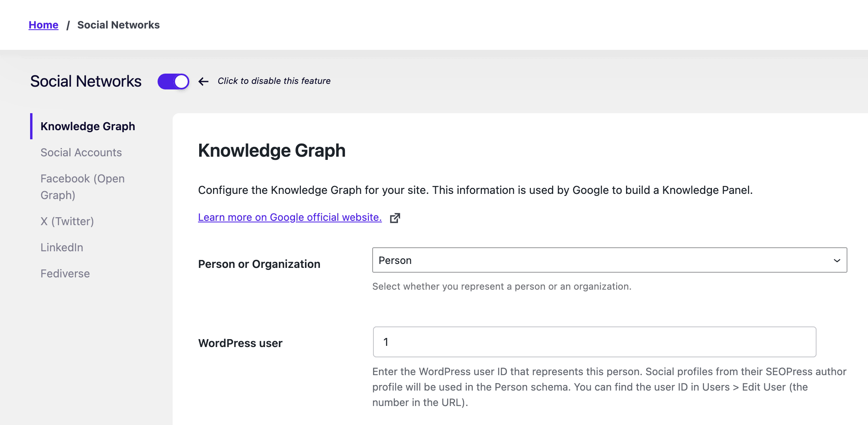Click the Home breadcrumb link
This screenshot has height=425, width=868.
pos(44,25)
